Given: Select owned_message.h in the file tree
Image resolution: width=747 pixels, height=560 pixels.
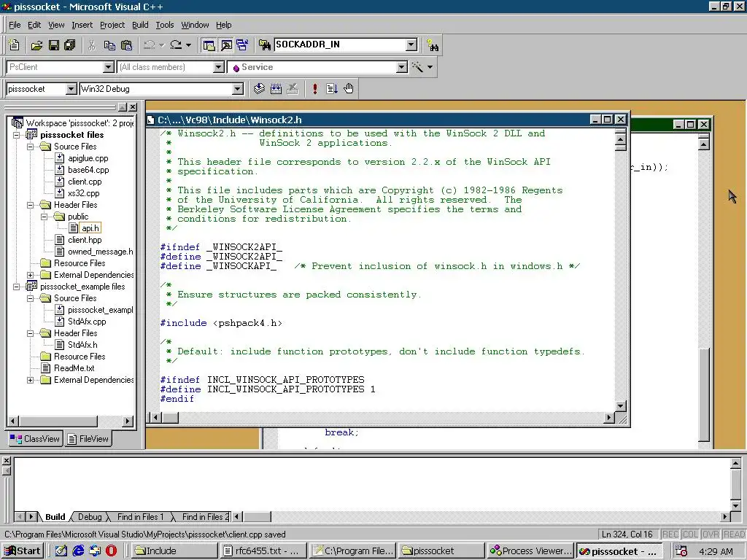Looking at the screenshot, I should [x=101, y=252].
